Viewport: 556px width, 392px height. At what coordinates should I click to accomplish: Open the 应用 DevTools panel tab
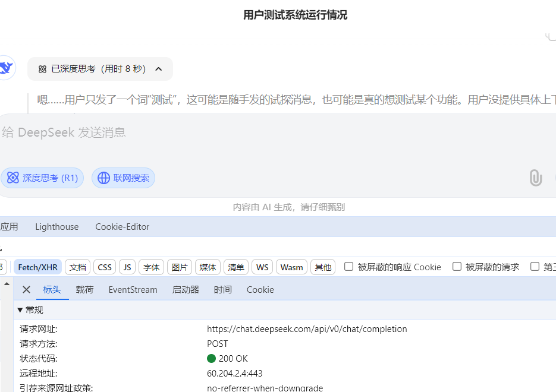pyautogui.click(x=10, y=227)
